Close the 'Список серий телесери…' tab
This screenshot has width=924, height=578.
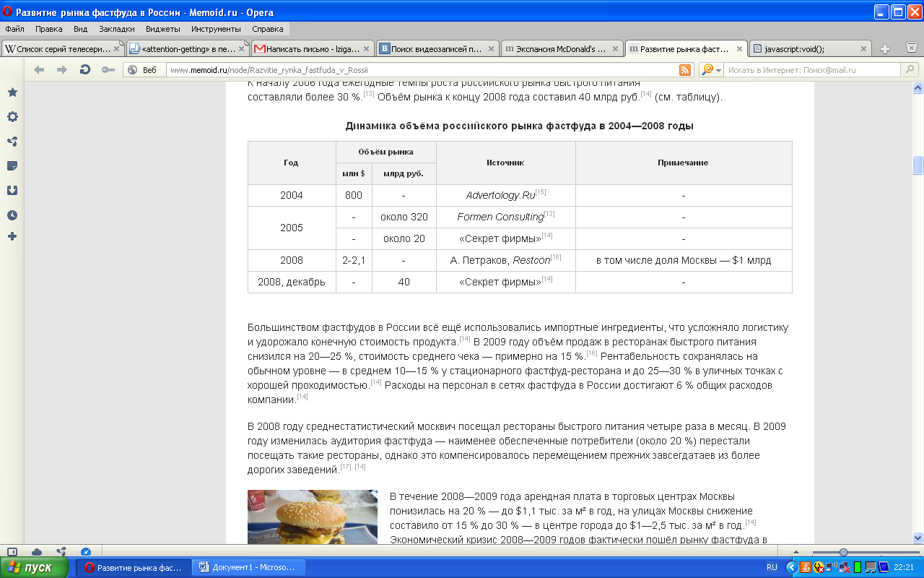pyautogui.click(x=118, y=49)
